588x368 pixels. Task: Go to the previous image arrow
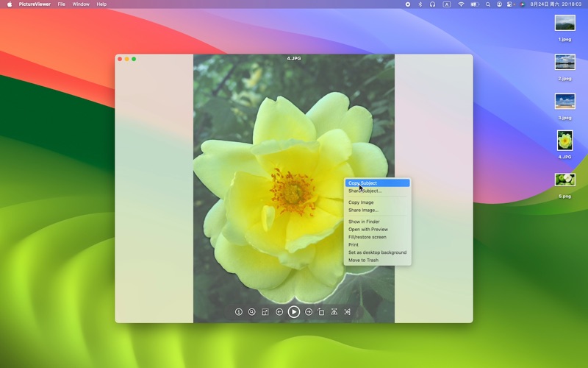click(x=279, y=312)
